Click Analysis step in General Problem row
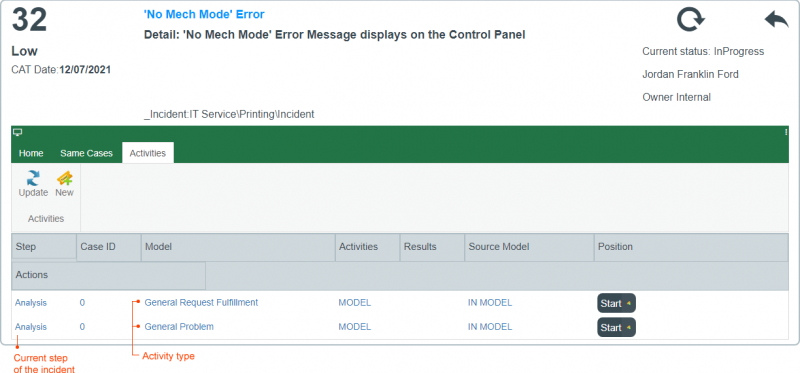 pos(31,327)
